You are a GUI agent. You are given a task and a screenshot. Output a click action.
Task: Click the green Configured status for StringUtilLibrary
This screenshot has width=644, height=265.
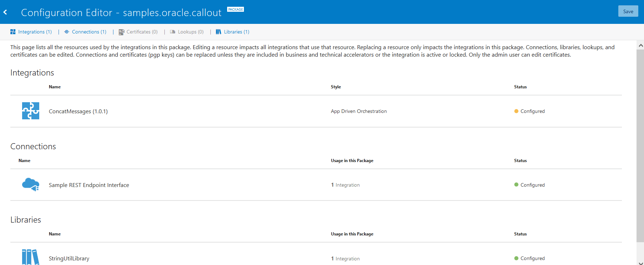tap(529, 258)
